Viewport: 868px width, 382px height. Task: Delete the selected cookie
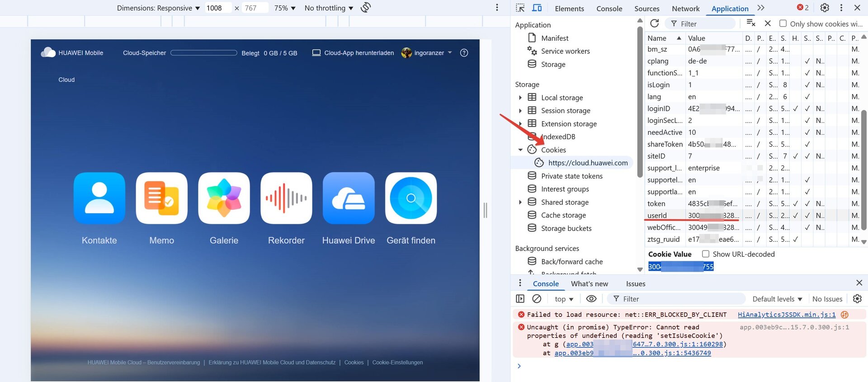click(x=768, y=24)
